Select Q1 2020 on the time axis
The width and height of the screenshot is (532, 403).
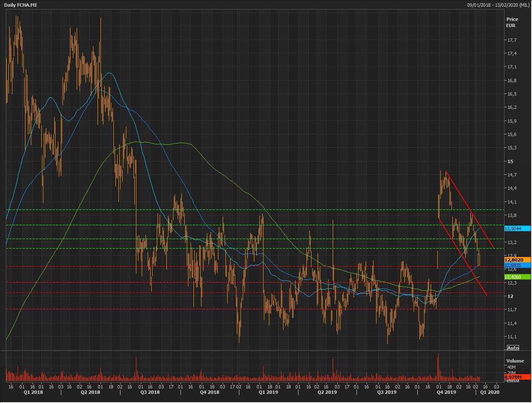tap(489, 392)
